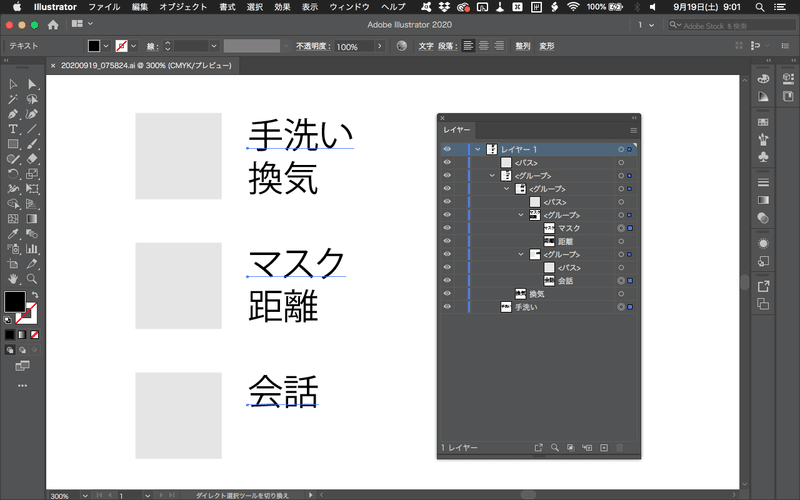
Task: Select the Scale tool
Action: 32,174
